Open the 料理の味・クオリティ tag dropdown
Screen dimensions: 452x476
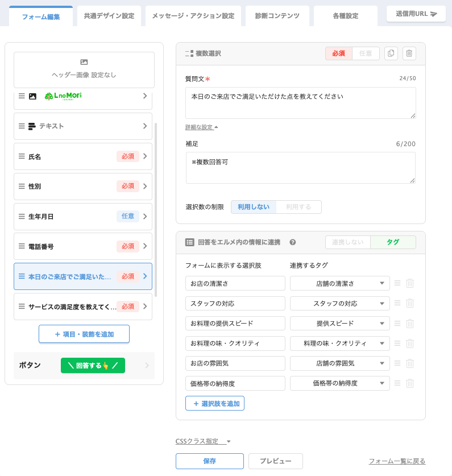click(x=339, y=343)
